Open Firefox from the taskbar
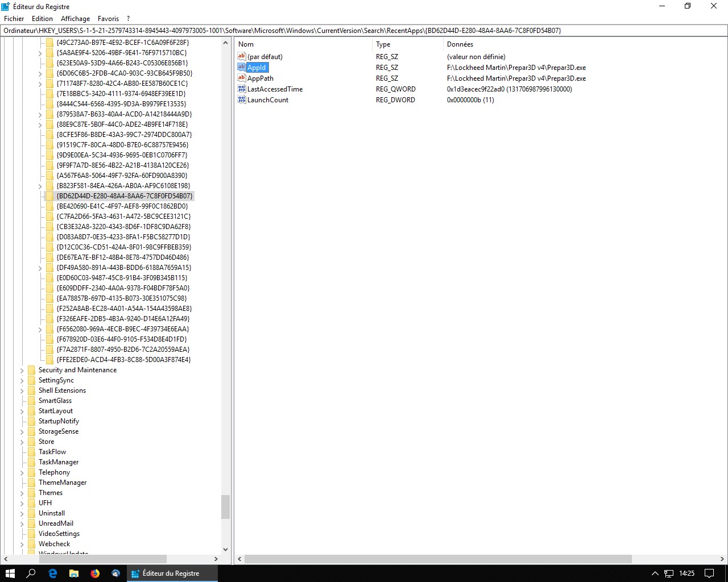The height and width of the screenshot is (582, 728). 95,573
